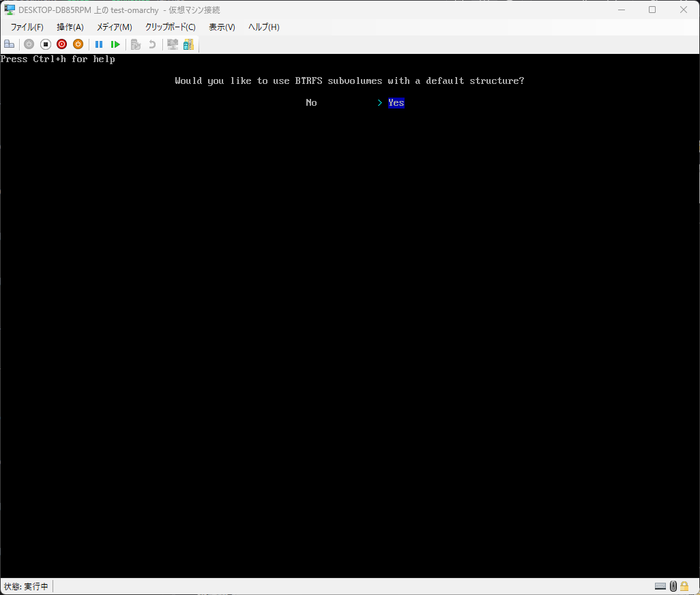
Task: Toggle enhanced session with the monitors icon
Action: coord(173,44)
